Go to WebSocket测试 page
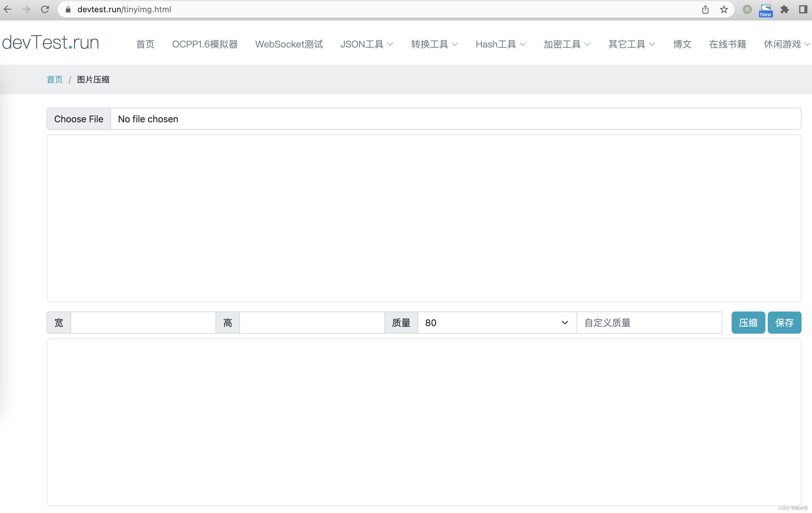The image size is (812, 513). click(289, 44)
